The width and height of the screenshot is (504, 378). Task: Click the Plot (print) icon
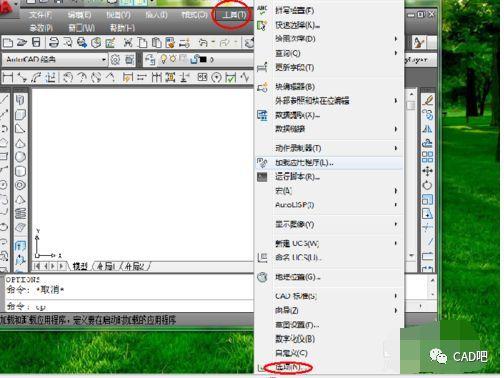click(x=54, y=43)
